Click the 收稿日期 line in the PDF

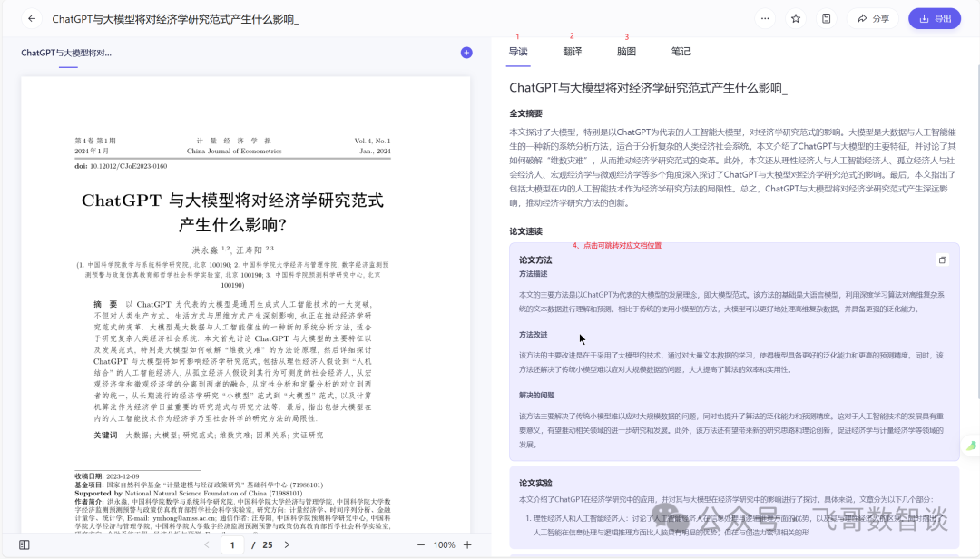tap(107, 476)
